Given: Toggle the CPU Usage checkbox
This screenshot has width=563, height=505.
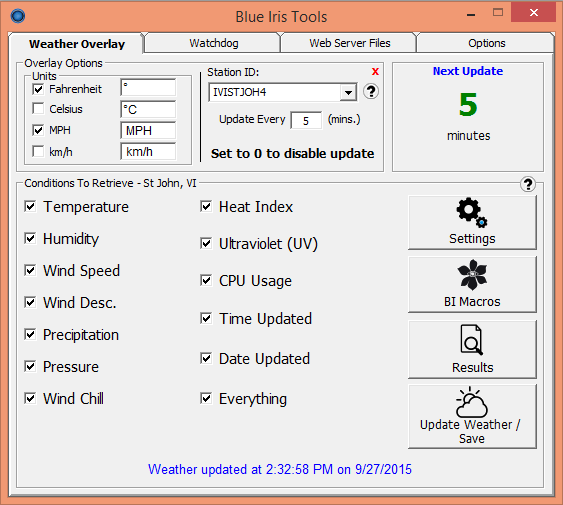Looking at the screenshot, I should tap(206, 280).
